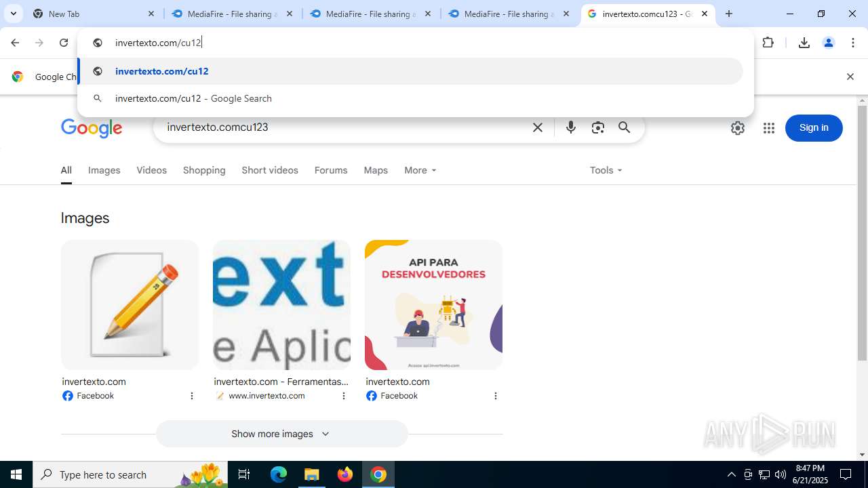Click the Sign in button
This screenshot has height=488, width=868.
(814, 128)
